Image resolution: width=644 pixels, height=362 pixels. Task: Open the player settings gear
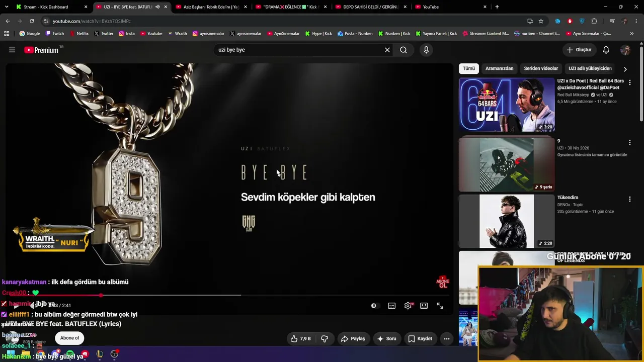tap(408, 306)
